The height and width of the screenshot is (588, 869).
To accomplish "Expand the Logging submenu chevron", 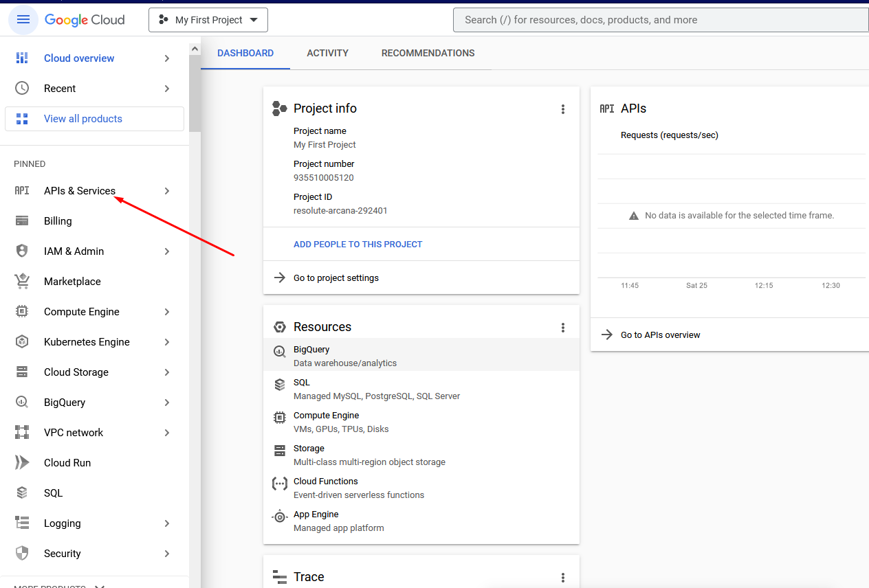I will (167, 523).
